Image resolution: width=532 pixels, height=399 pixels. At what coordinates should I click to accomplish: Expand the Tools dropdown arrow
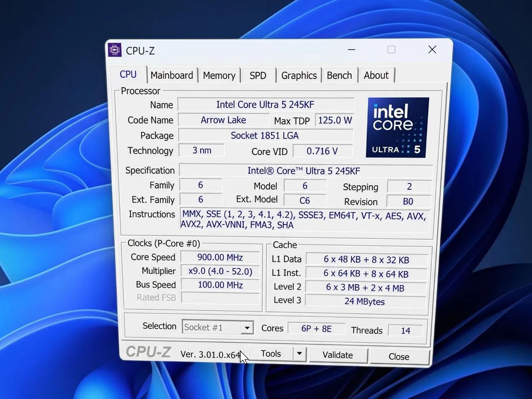(x=299, y=354)
